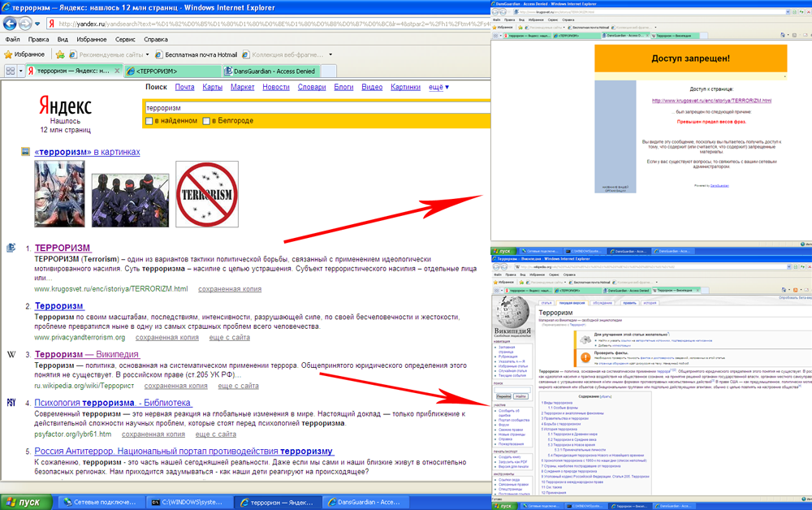Open the Почта link on Yandex

click(x=184, y=87)
